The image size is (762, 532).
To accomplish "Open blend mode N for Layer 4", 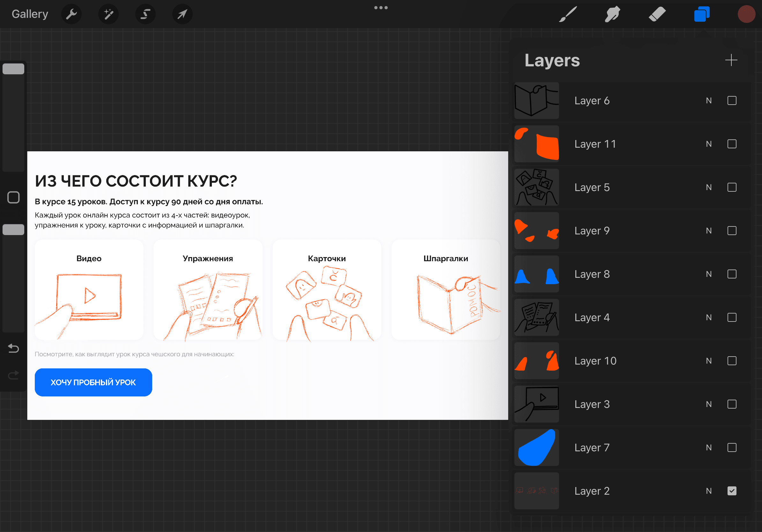I will point(709,317).
